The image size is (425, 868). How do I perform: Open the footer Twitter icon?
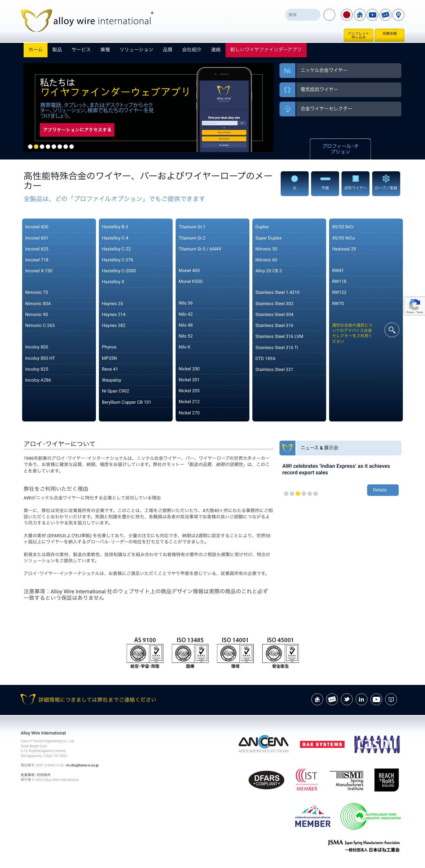[346, 699]
